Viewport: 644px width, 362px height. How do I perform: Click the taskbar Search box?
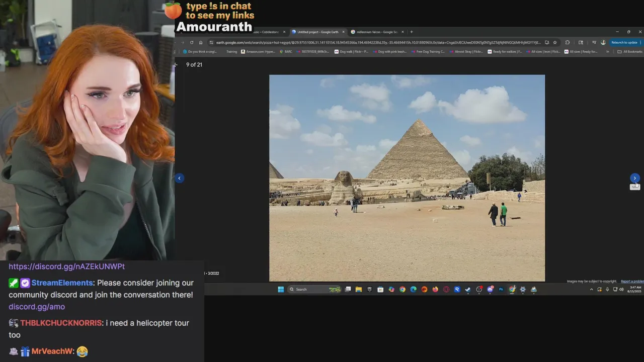click(314, 289)
